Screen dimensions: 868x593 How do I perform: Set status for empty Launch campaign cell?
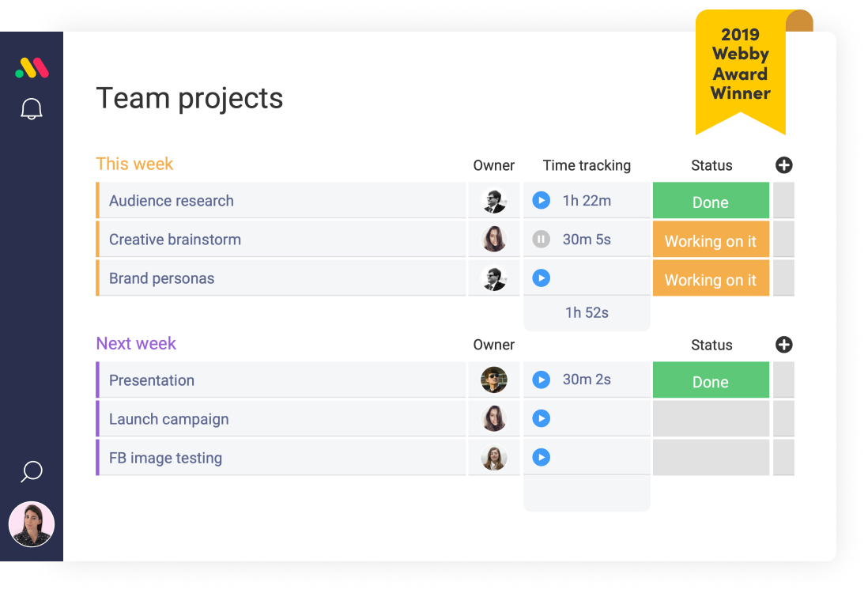[x=710, y=419]
